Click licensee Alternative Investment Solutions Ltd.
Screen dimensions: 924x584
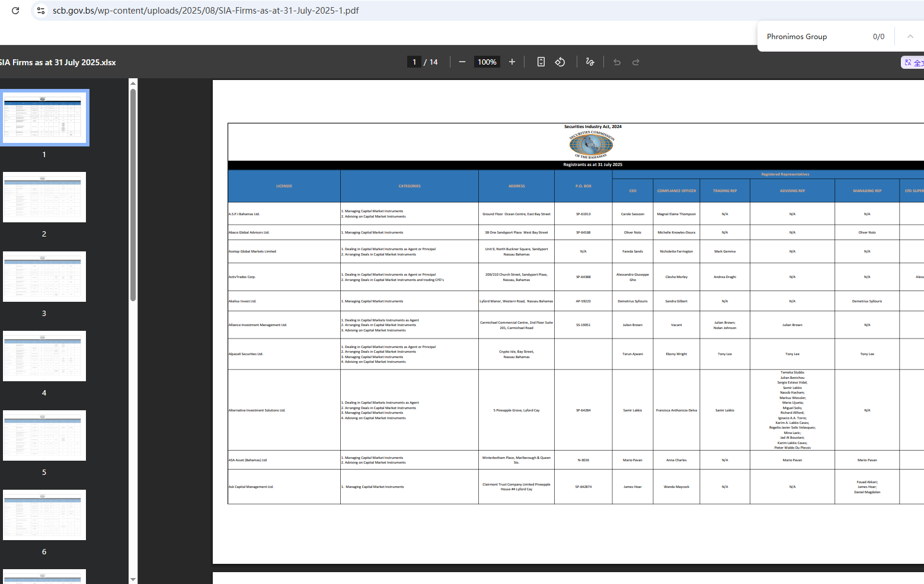click(257, 410)
